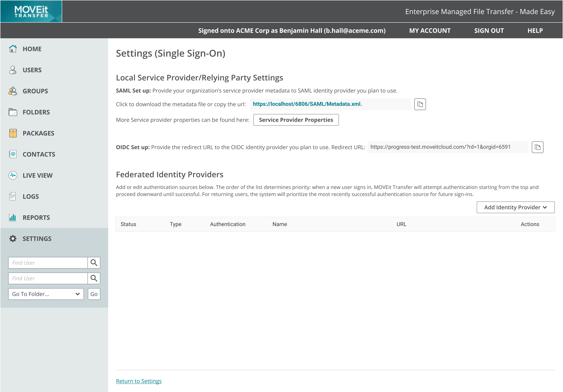The height and width of the screenshot is (392, 563).
Task: Click the Home house icon in sidebar
Action: (13, 49)
